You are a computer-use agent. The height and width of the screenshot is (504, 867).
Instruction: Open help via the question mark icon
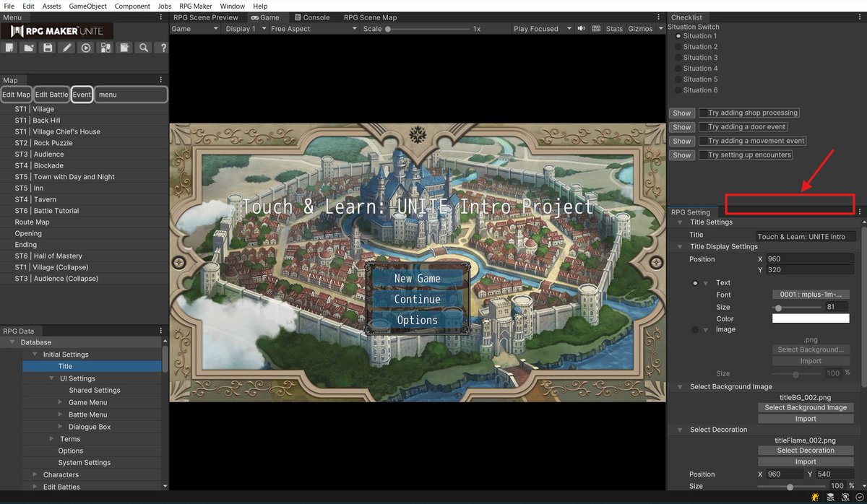point(163,48)
